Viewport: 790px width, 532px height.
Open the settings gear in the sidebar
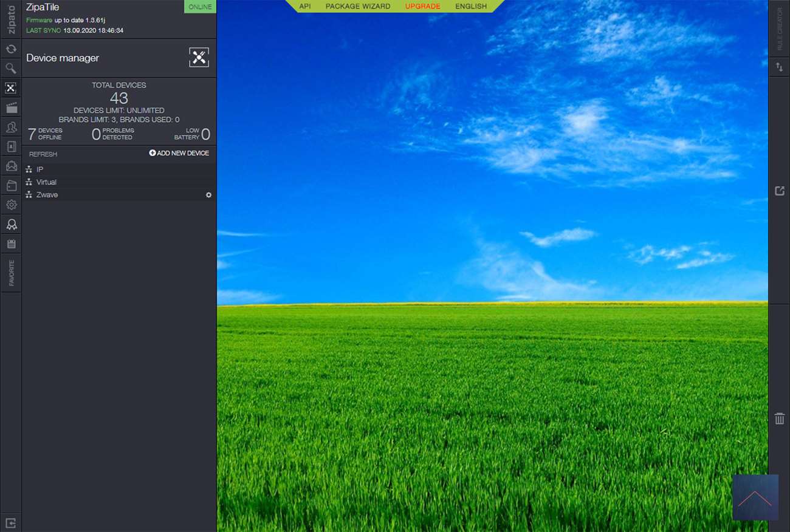(x=11, y=205)
